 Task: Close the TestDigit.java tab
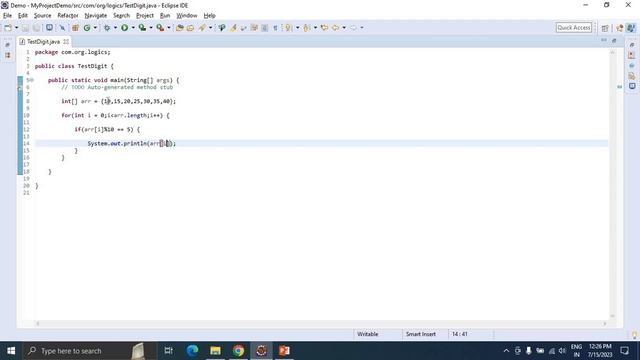click(66, 42)
